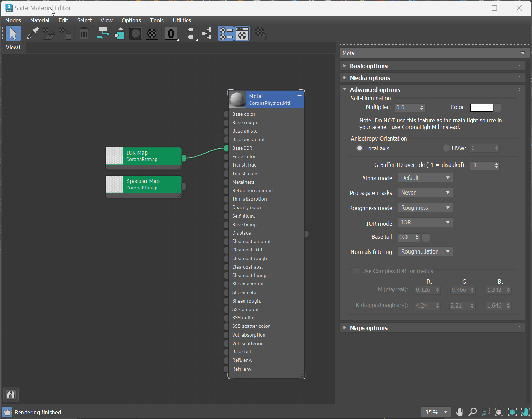Click the teapot render status icon
Image resolution: width=532 pixels, height=419 pixels.
(7, 412)
